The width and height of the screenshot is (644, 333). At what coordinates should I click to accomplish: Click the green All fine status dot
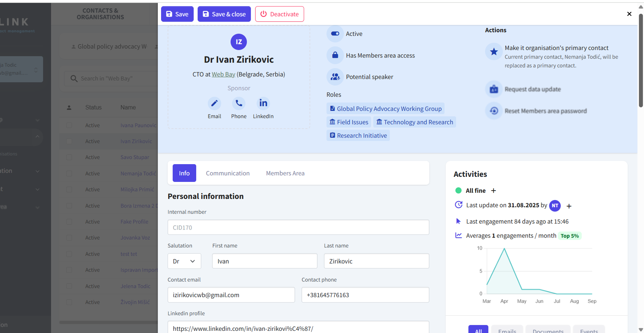click(458, 191)
